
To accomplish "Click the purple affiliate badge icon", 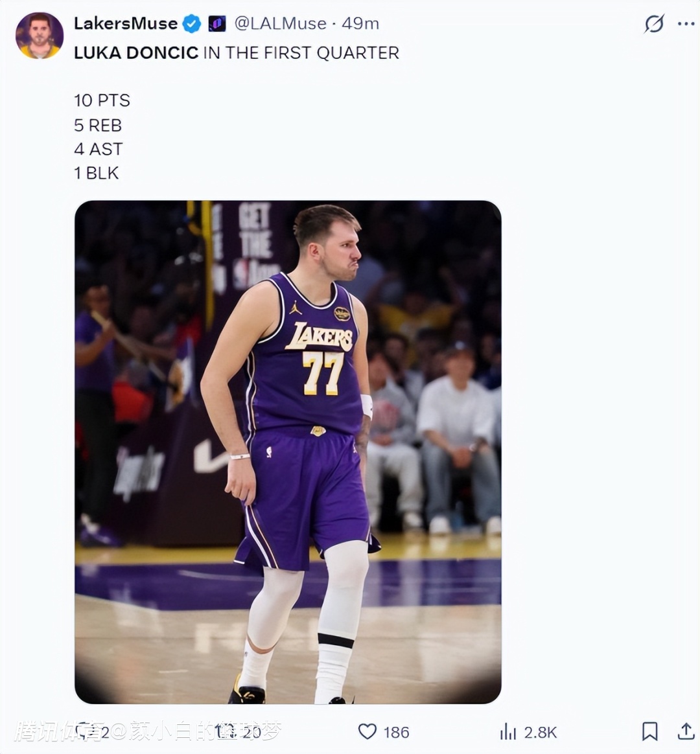I will (x=217, y=24).
